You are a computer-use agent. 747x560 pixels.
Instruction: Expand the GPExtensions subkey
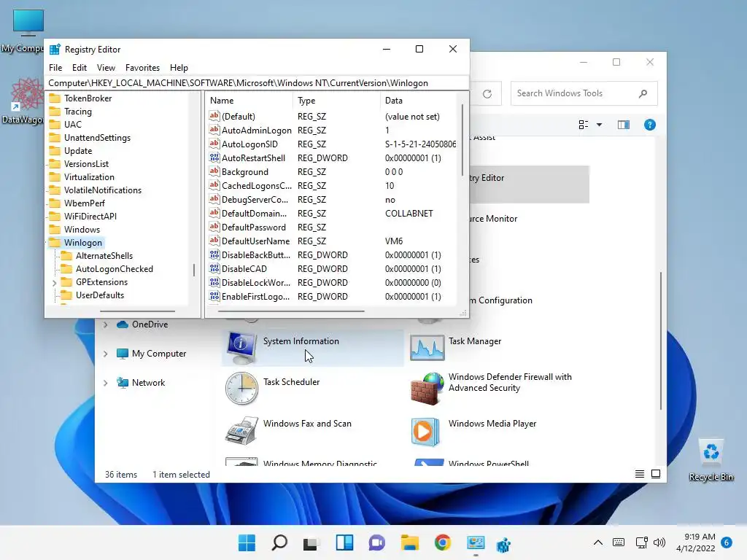click(x=54, y=282)
